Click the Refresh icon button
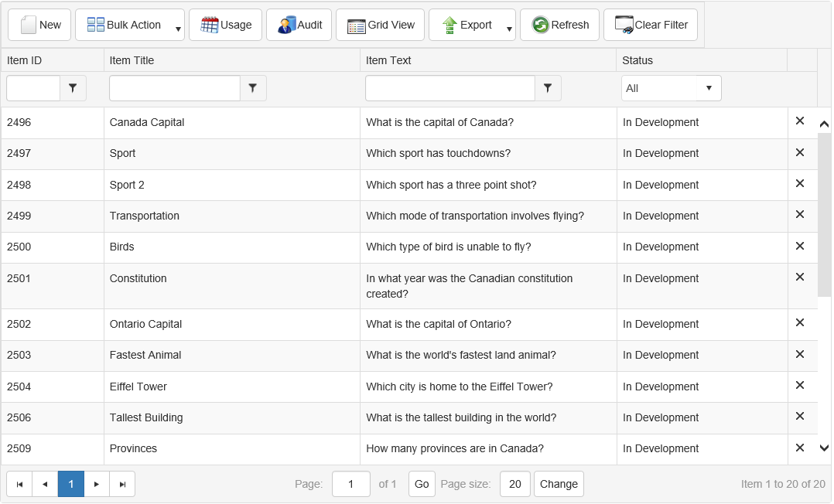 (560, 25)
